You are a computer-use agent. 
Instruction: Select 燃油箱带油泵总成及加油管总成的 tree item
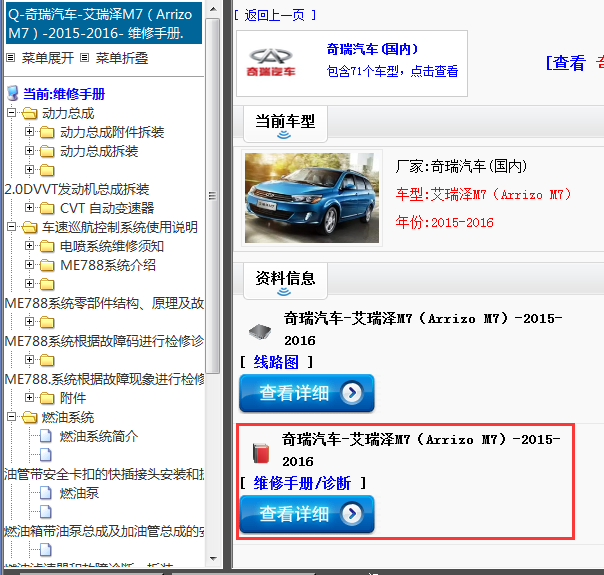[x=104, y=531]
